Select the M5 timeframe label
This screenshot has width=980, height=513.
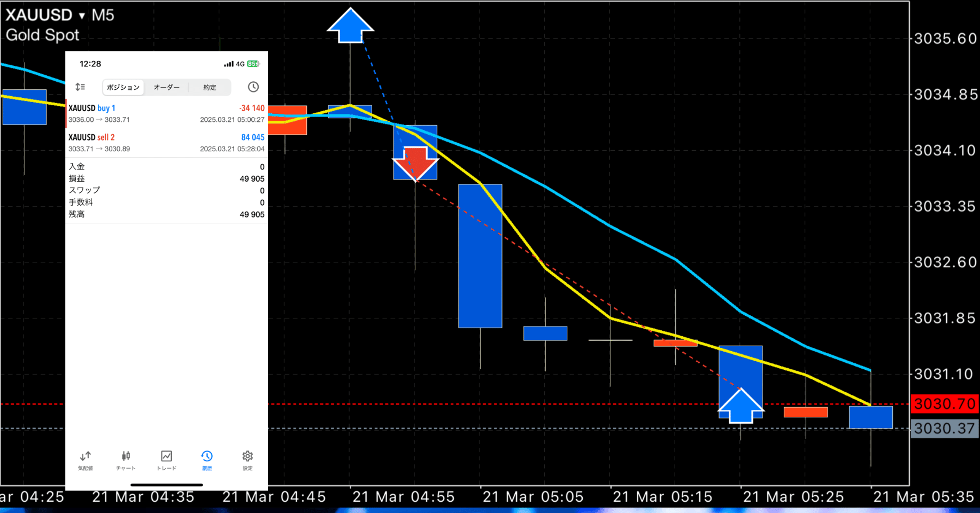pyautogui.click(x=103, y=15)
